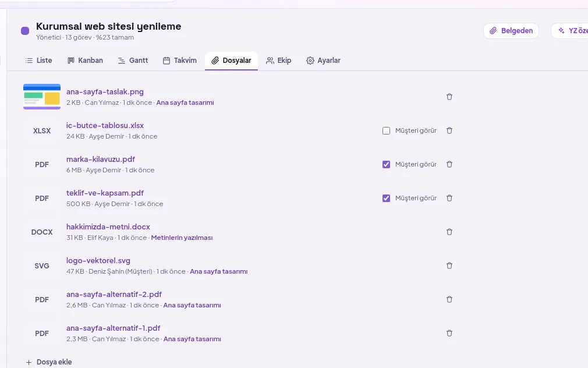Open ana-sayfa-alternatif-2.pdf file link
Screen dimensions: 588x368
coord(114,294)
